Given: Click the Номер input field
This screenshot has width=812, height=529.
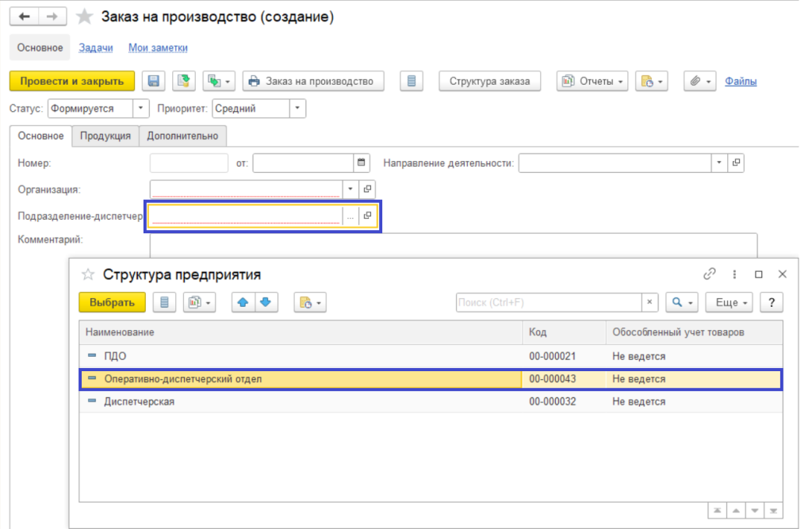Looking at the screenshot, I should [x=189, y=163].
